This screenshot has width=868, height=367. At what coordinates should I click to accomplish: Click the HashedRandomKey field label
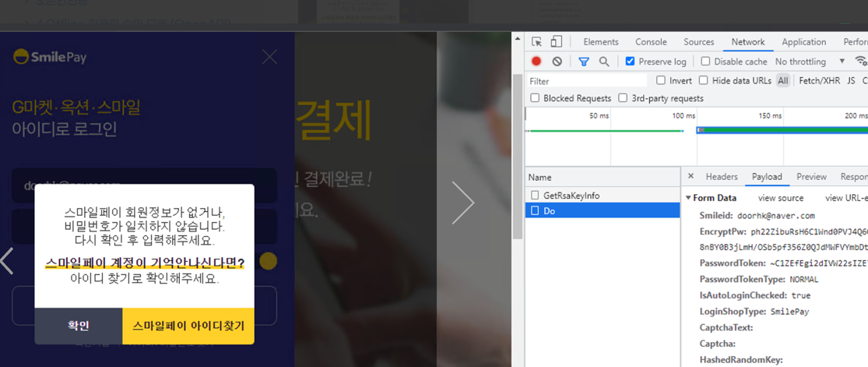coord(740,360)
